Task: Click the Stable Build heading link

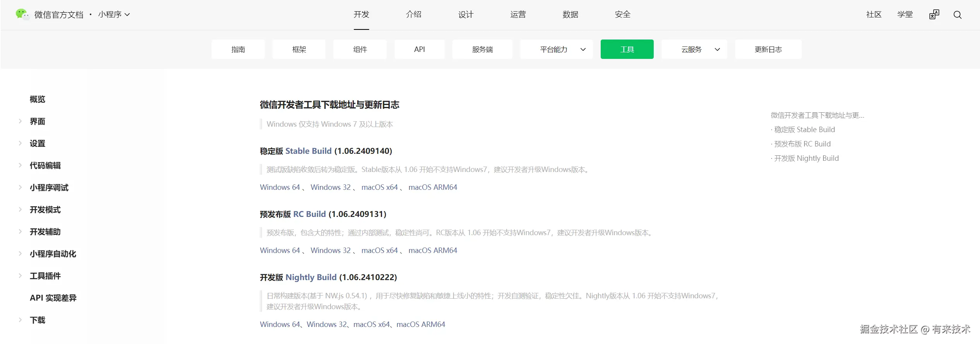Action: (x=308, y=151)
